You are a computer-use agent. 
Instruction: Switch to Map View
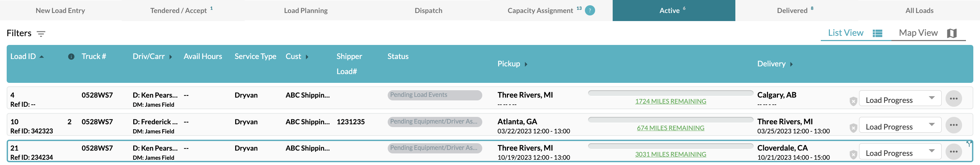click(928, 33)
